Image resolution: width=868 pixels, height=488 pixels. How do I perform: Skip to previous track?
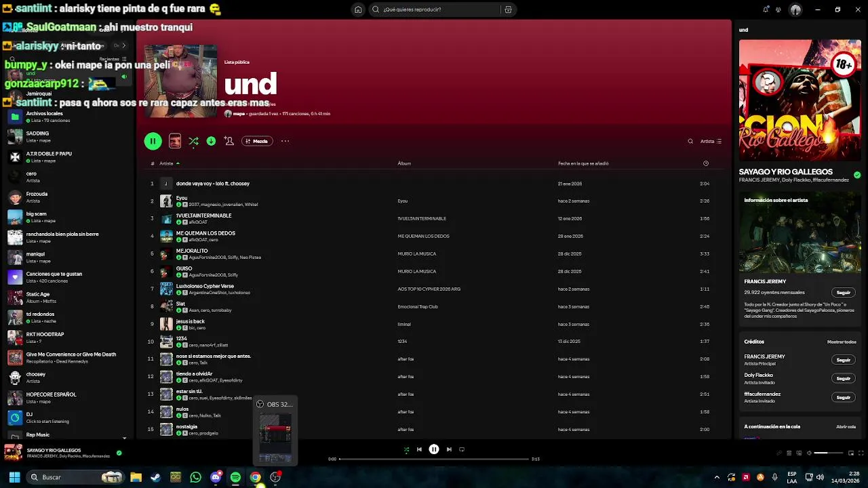(x=419, y=449)
